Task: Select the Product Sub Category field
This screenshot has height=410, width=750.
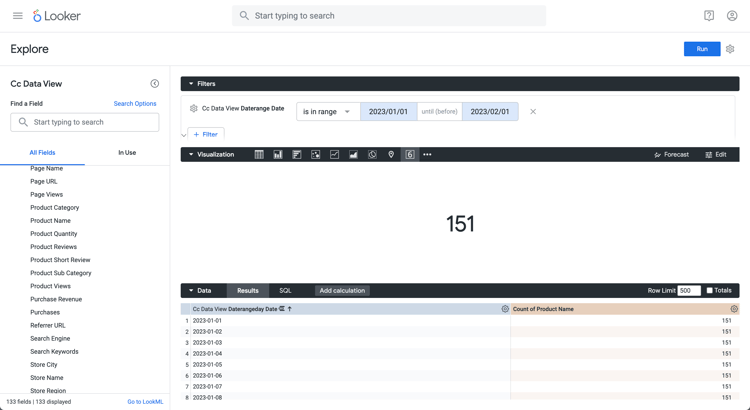Action: coord(61,273)
